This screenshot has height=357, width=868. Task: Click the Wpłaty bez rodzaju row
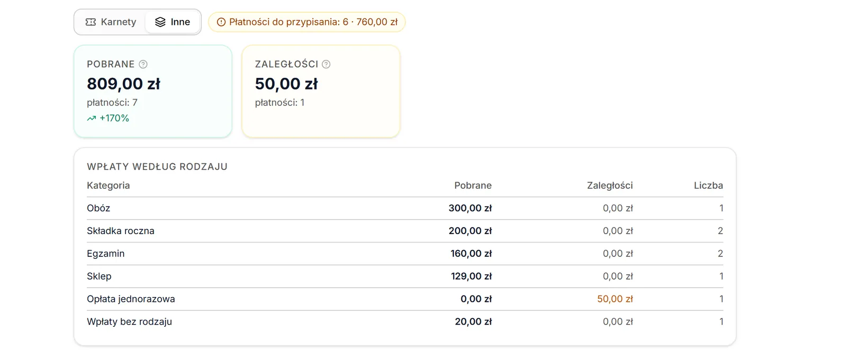pyautogui.click(x=405, y=322)
